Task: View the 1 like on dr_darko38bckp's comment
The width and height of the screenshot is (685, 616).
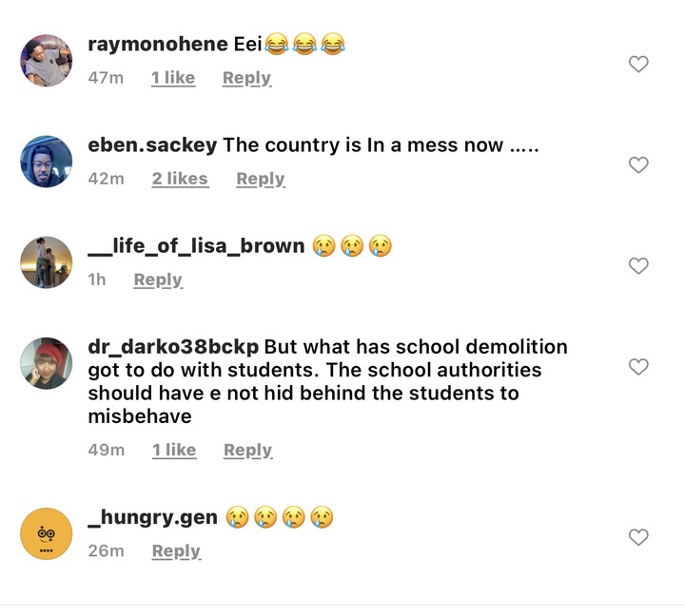Action: tap(174, 450)
